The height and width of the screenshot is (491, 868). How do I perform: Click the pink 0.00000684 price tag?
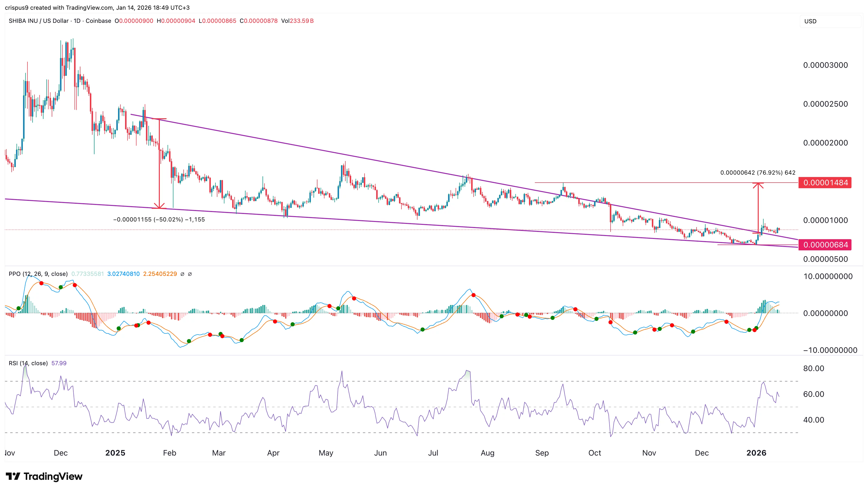point(825,245)
